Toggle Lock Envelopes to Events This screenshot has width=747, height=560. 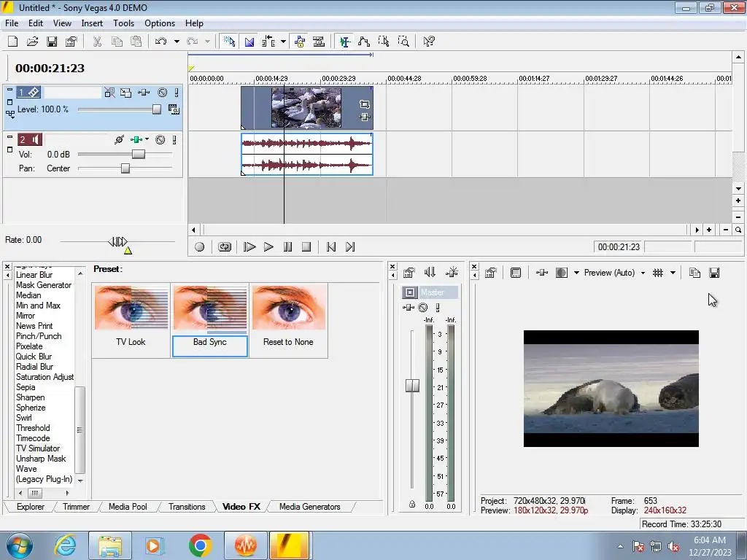(300, 42)
